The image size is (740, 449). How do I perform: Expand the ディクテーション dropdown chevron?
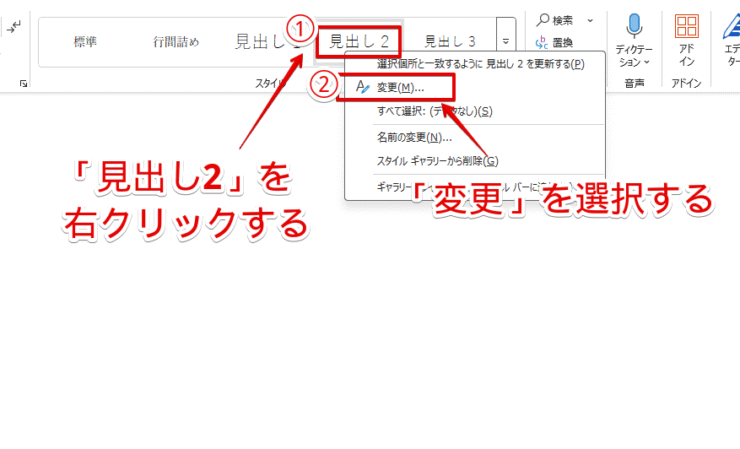pos(647,63)
